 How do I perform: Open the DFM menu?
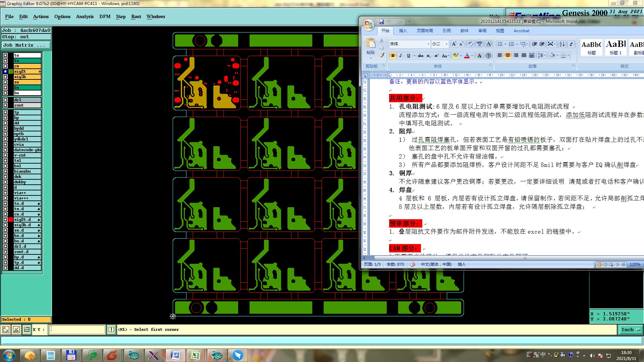[x=105, y=16]
